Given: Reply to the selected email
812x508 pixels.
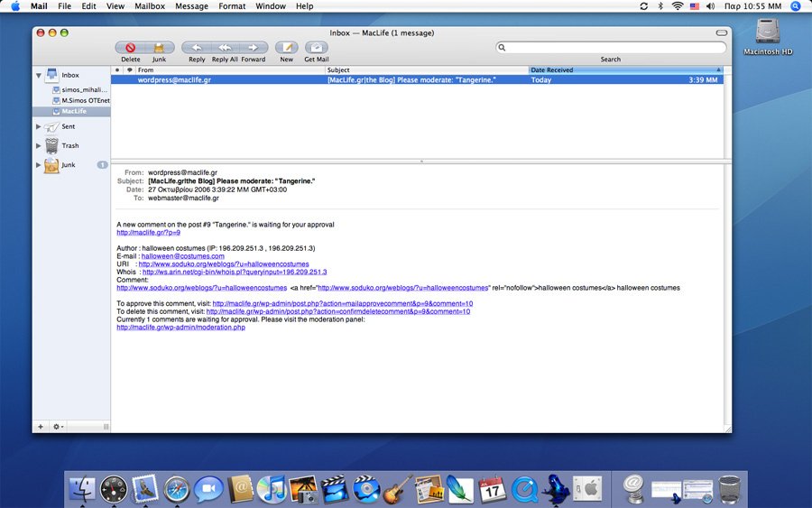Looking at the screenshot, I should [x=197, y=48].
